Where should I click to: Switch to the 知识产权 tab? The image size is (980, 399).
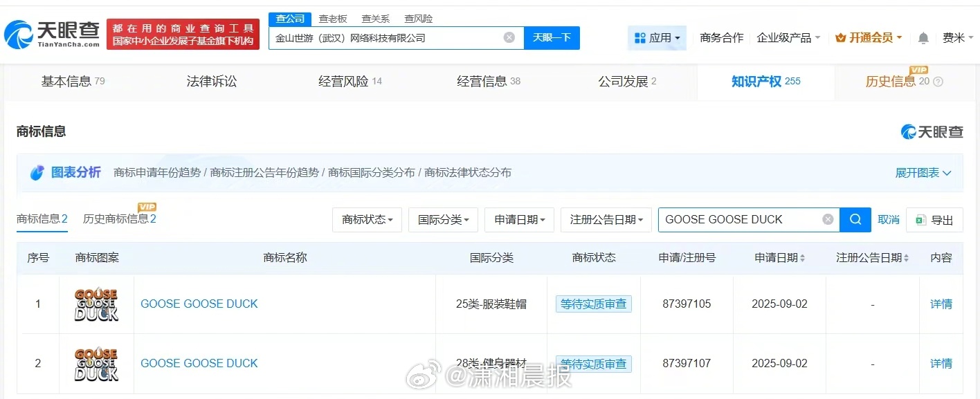point(765,82)
